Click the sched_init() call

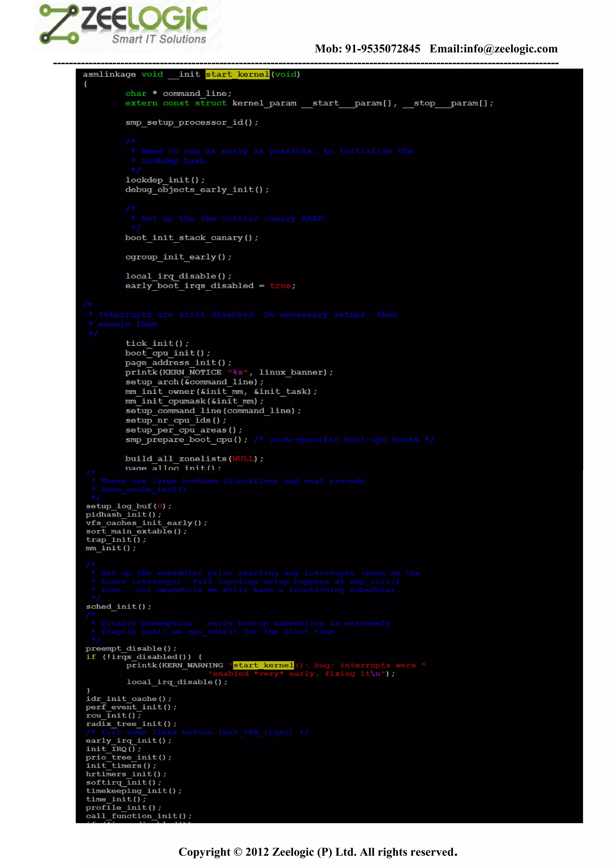118,606
